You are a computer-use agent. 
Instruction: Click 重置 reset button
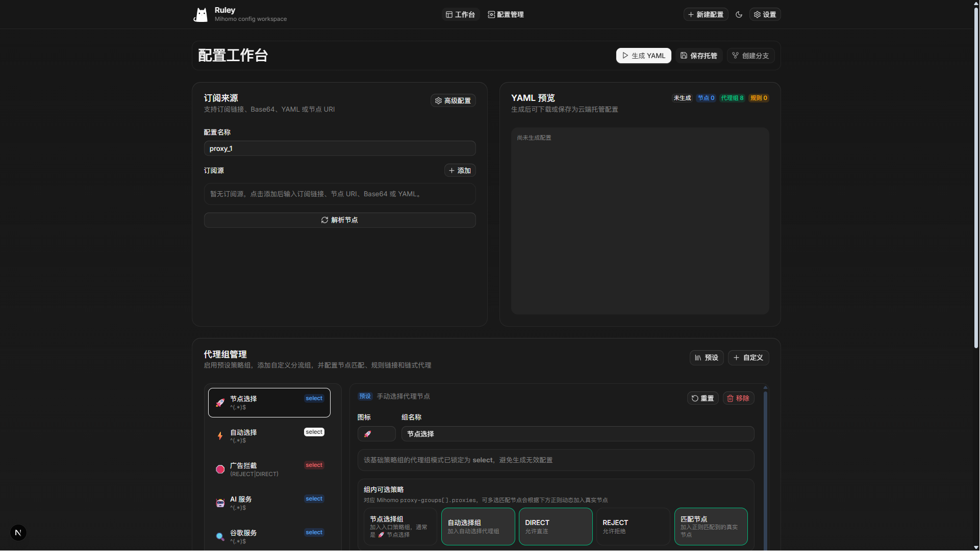pyautogui.click(x=702, y=399)
